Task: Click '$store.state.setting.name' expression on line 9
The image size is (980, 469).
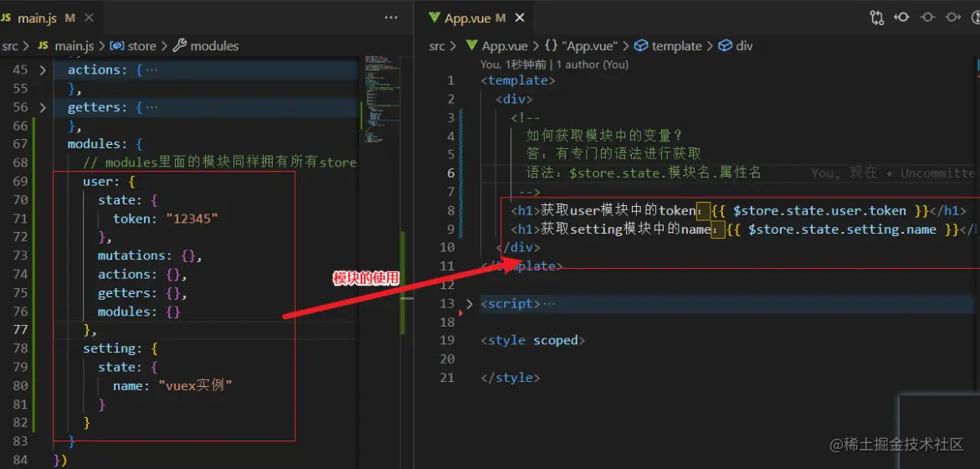Action: click(842, 229)
